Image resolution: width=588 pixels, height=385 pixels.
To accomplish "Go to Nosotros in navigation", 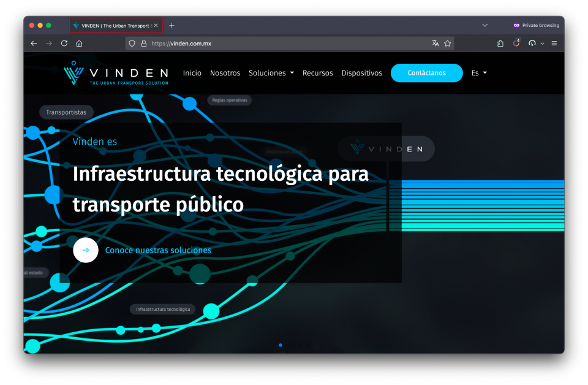I will pyautogui.click(x=225, y=73).
